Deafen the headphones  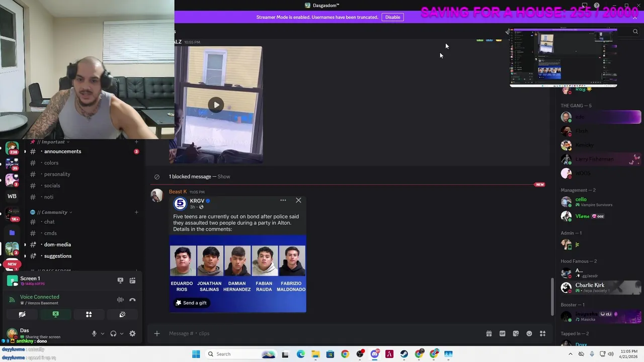[113, 333]
